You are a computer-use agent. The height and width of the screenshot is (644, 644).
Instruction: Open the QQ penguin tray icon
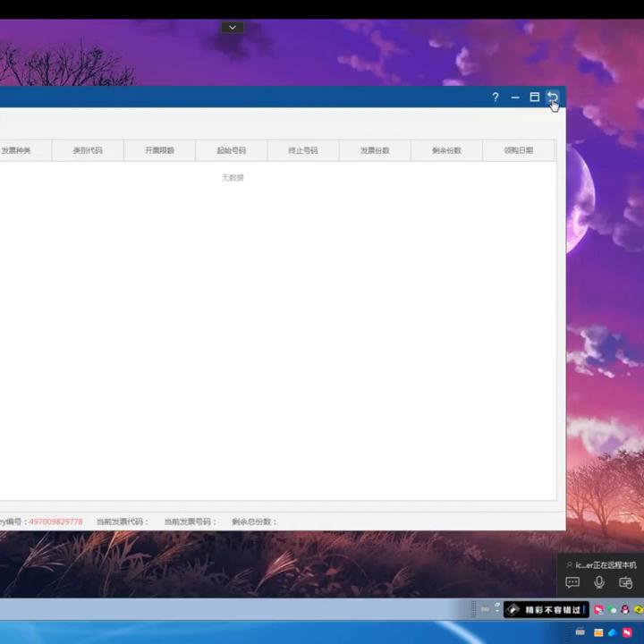click(624, 610)
